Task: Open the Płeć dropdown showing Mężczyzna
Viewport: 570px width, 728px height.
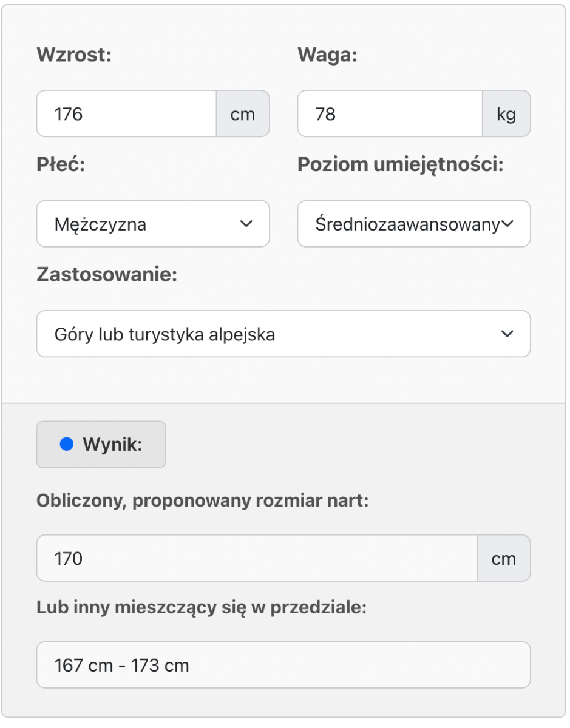Action: coord(153,224)
